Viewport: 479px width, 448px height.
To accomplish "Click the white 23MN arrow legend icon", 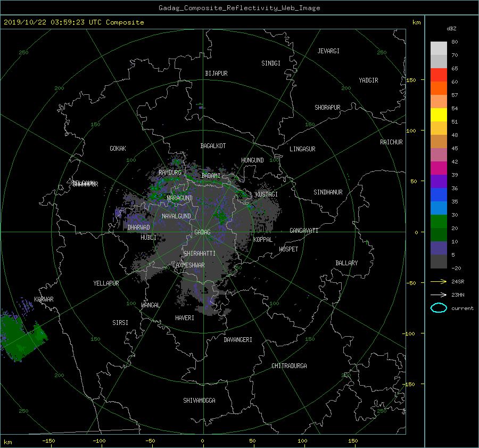I will tap(439, 295).
